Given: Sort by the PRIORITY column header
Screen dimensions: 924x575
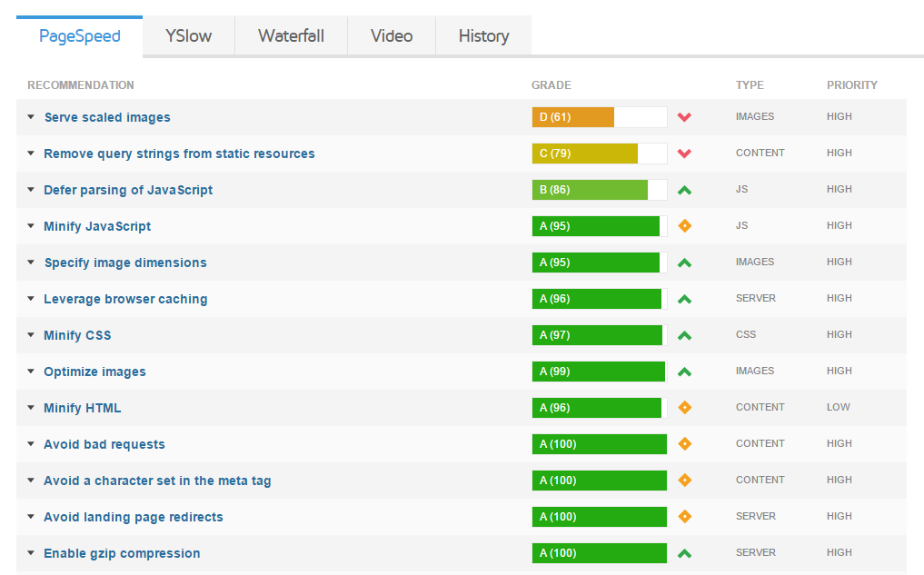Looking at the screenshot, I should click(x=852, y=85).
